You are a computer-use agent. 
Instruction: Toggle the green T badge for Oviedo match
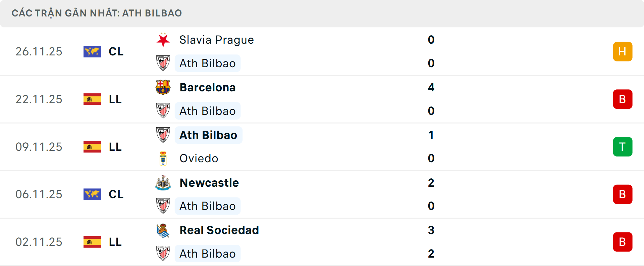623,147
